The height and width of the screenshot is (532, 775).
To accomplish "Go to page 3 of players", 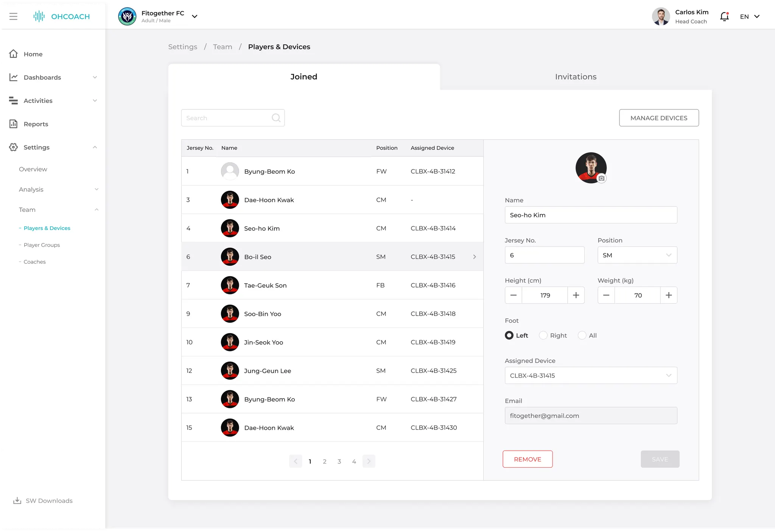I will pyautogui.click(x=339, y=461).
